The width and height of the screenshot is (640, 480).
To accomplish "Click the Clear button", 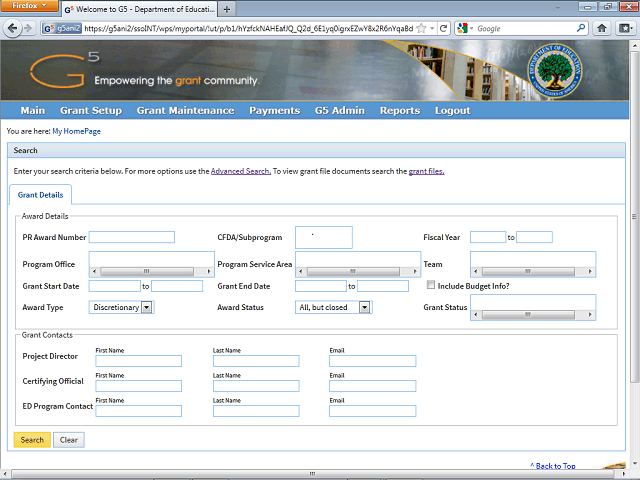I will tap(69, 440).
